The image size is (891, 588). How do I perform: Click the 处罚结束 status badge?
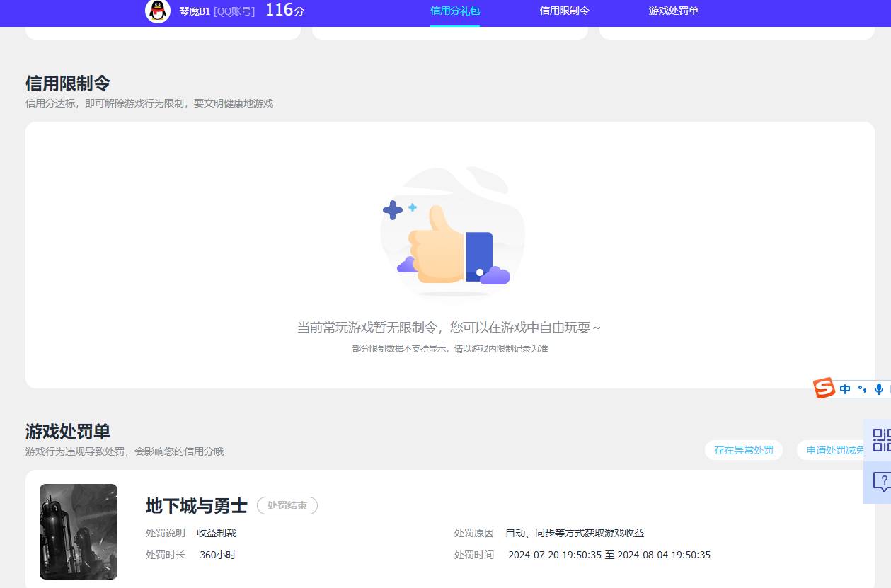pos(287,505)
